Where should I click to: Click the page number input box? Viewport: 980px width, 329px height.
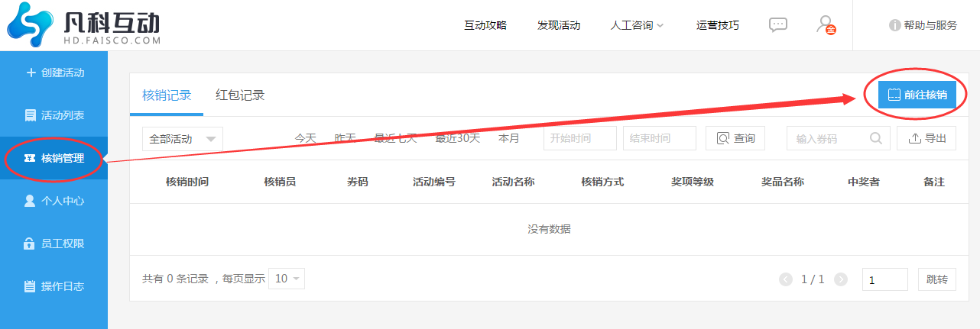[885, 279]
